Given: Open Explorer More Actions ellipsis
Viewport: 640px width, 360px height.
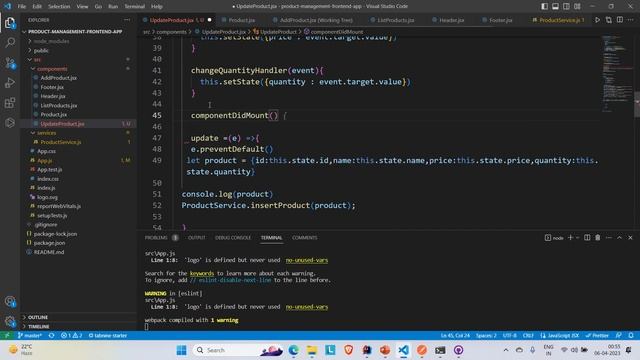Looking at the screenshot, I should (x=127, y=20).
